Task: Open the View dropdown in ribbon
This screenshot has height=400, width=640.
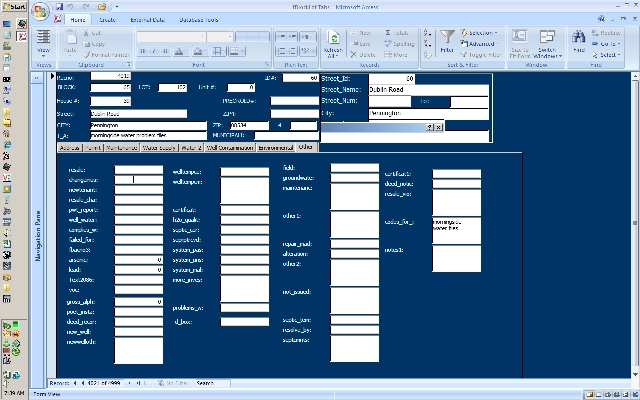Action: [44, 56]
